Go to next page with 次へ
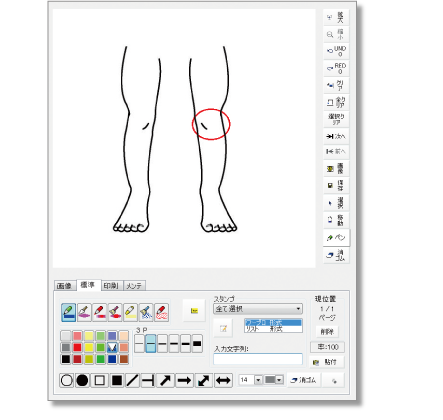Image resolution: width=443 pixels, height=420 pixels. click(x=336, y=136)
